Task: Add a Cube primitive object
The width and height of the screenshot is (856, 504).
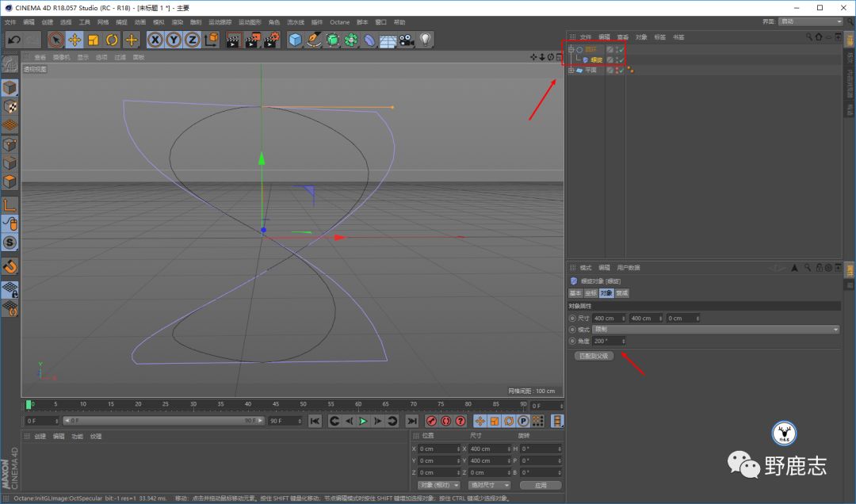Action: (x=295, y=40)
